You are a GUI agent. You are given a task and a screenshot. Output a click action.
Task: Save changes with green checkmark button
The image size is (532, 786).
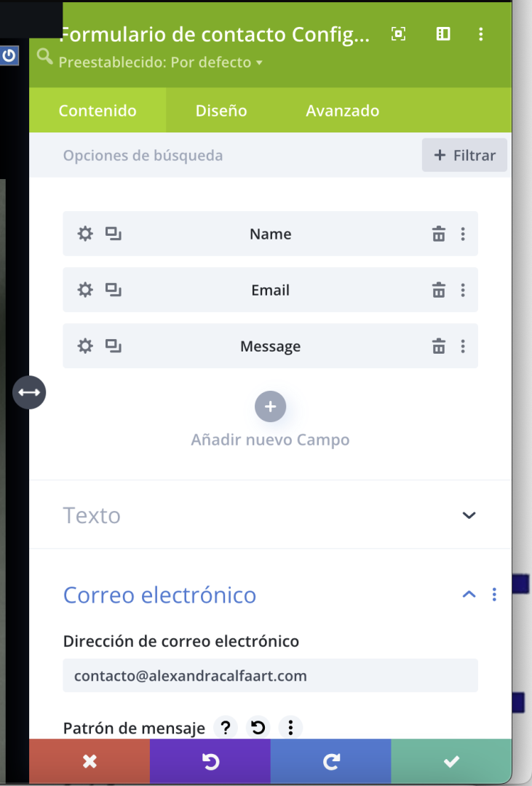coord(451,761)
